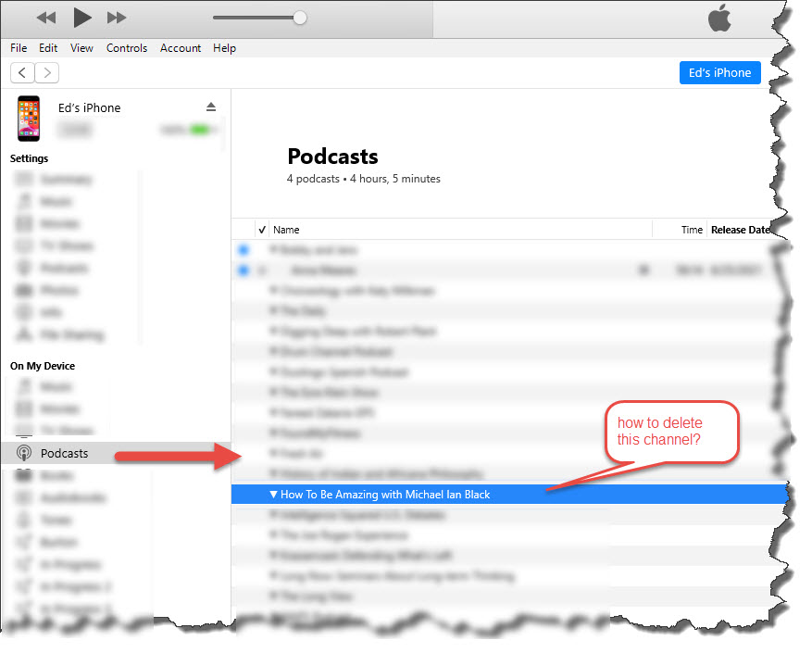This screenshot has width=812, height=653.
Task: Collapse How To Be Amazing disclosure triangle
Action: click(x=273, y=495)
